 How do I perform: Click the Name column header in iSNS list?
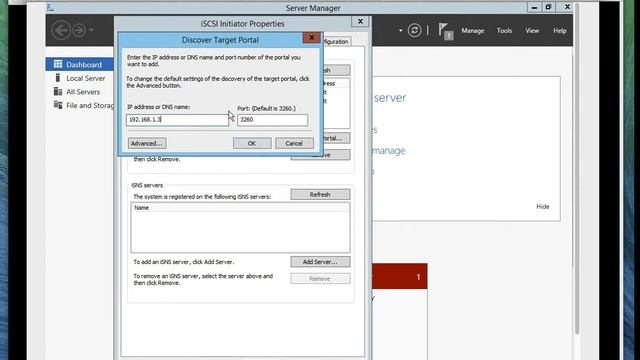[240, 208]
